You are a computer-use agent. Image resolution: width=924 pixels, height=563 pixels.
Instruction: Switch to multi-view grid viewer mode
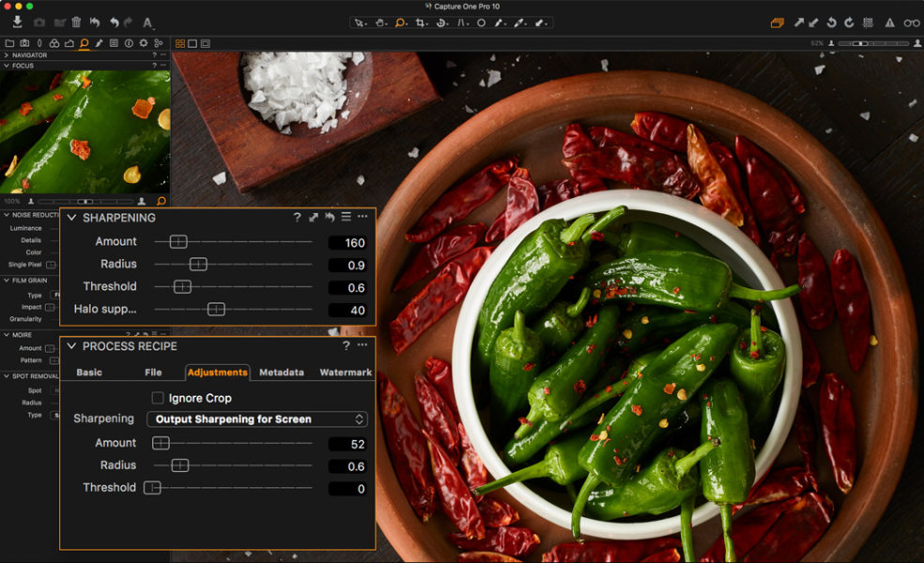[180, 43]
